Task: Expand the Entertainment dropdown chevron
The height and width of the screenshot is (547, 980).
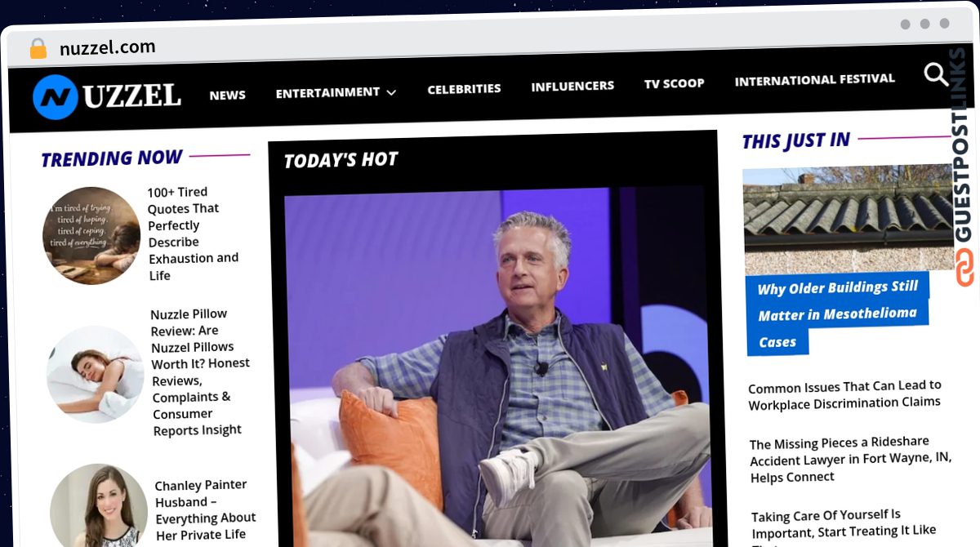Action: coord(391,93)
